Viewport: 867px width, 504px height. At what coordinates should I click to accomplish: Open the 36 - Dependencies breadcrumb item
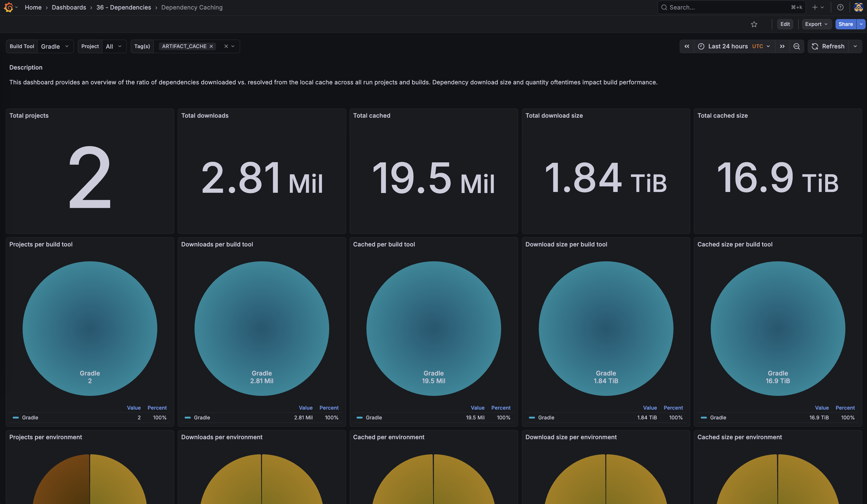(x=124, y=7)
